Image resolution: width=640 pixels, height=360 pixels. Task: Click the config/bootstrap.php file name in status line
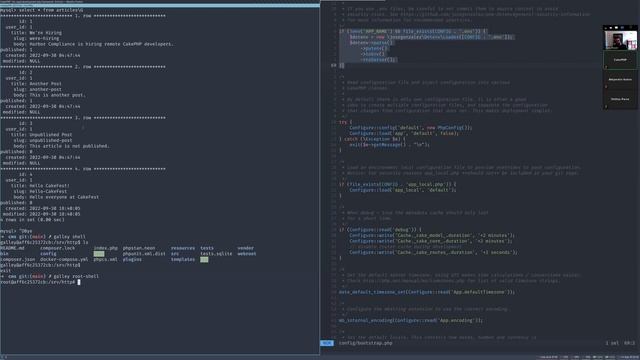pyautogui.click(x=365, y=343)
